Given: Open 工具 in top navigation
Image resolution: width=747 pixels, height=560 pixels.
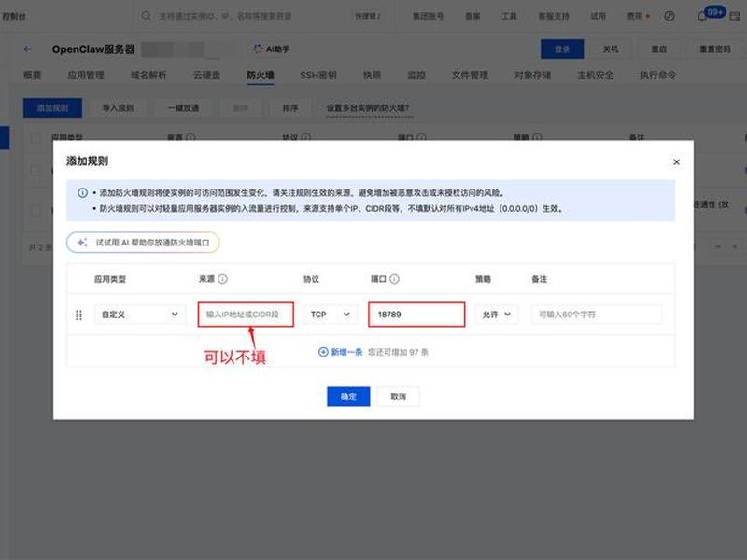Looking at the screenshot, I should (x=509, y=16).
